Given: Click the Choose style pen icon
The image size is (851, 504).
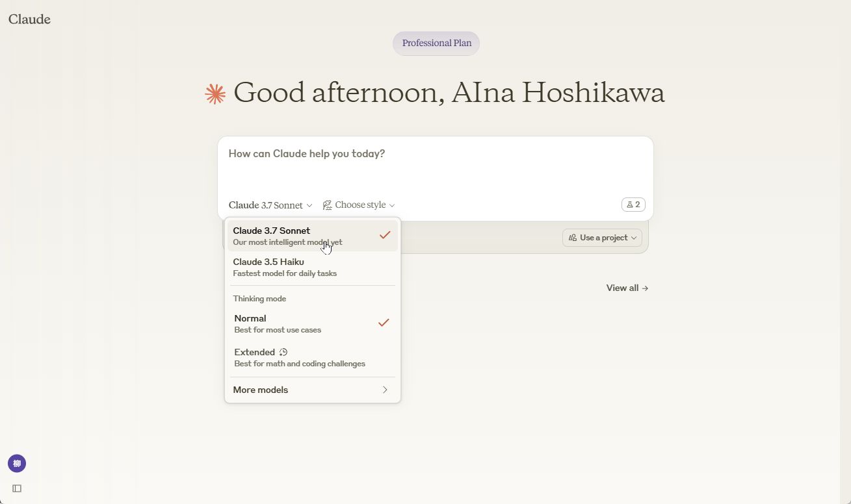Looking at the screenshot, I should point(327,205).
